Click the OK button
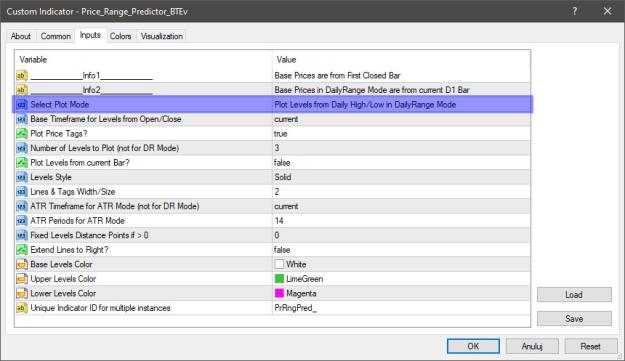 click(473, 346)
